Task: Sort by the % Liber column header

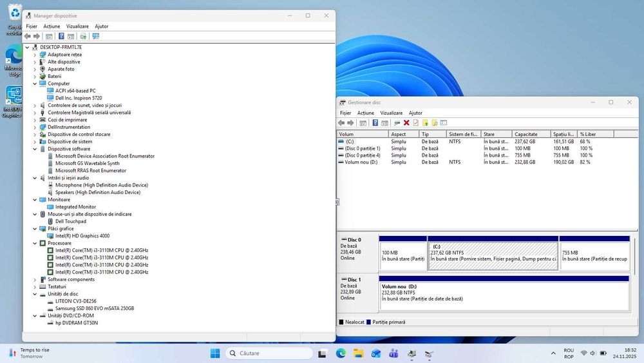Action: coord(595,134)
